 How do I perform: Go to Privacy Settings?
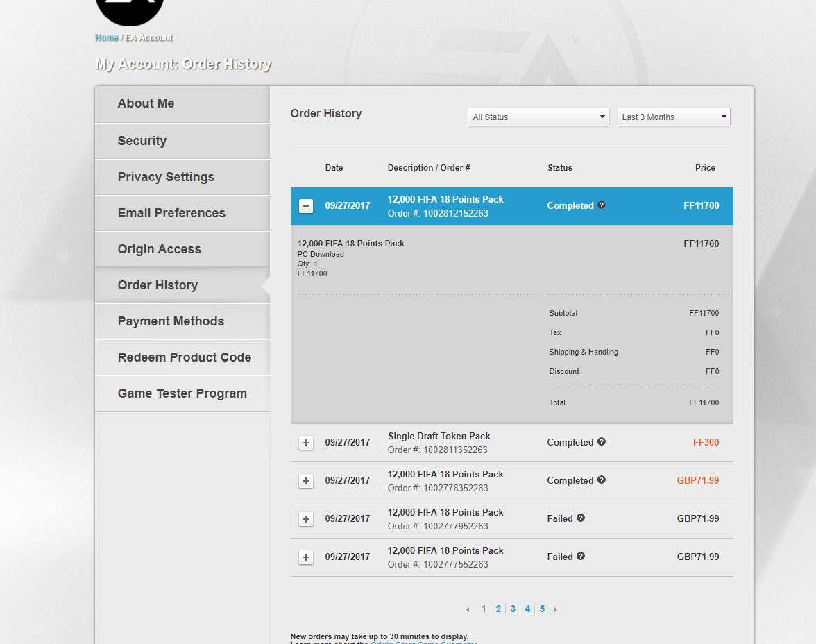(x=182, y=177)
